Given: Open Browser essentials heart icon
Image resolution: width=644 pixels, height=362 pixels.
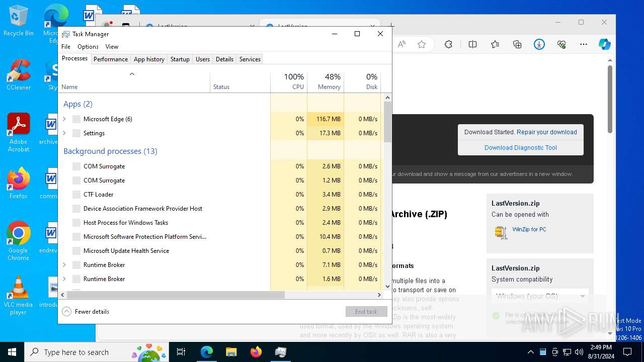Looking at the screenshot, I should [561, 44].
